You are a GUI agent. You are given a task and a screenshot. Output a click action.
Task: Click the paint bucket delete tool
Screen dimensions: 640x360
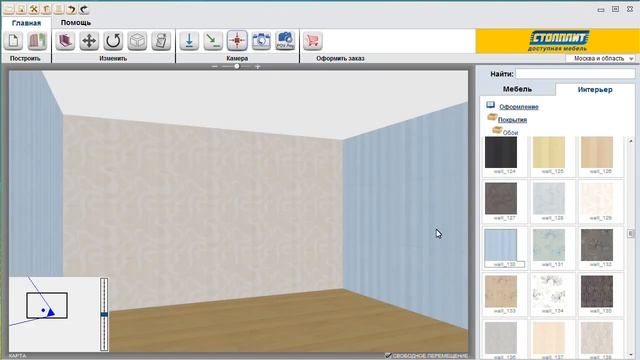161,41
